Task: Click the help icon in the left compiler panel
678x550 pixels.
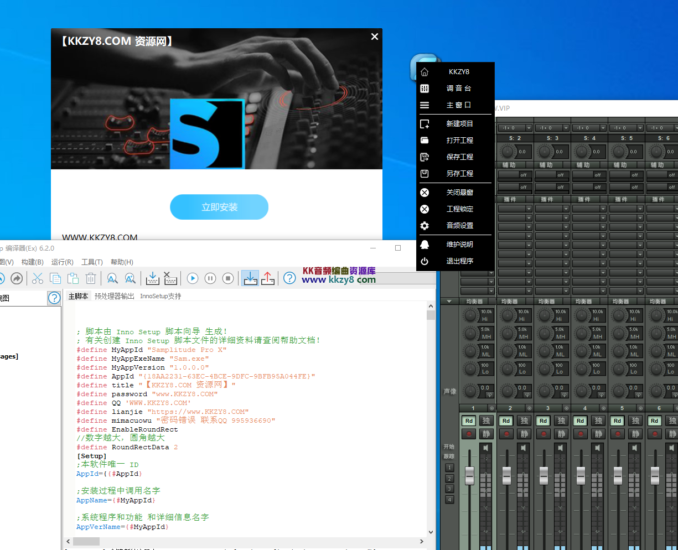Action: [54, 298]
